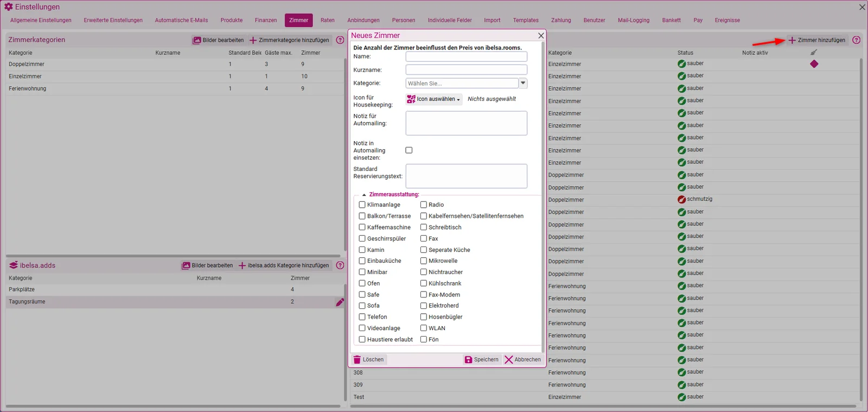Go to the Templates tab

tap(526, 21)
